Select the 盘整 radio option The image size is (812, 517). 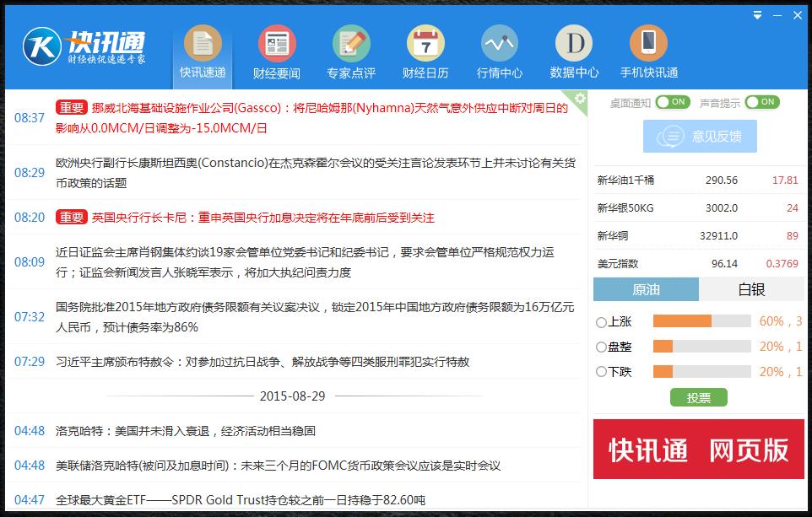point(601,347)
